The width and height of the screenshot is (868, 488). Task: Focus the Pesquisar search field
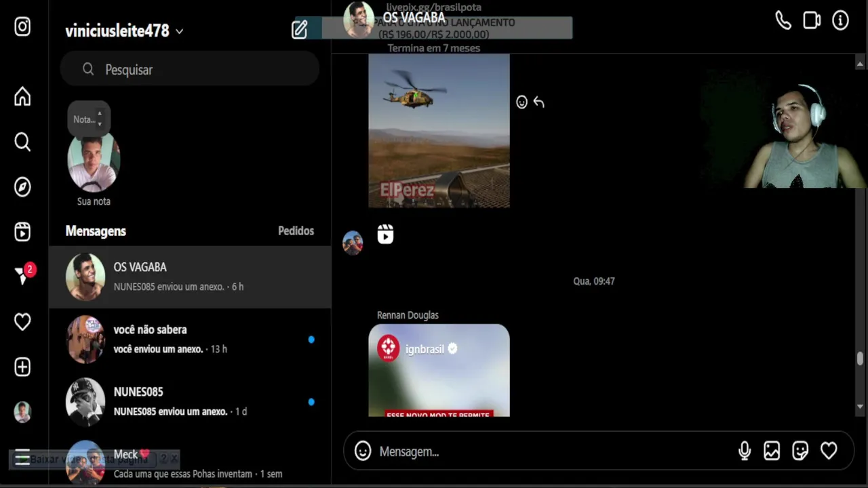click(190, 69)
